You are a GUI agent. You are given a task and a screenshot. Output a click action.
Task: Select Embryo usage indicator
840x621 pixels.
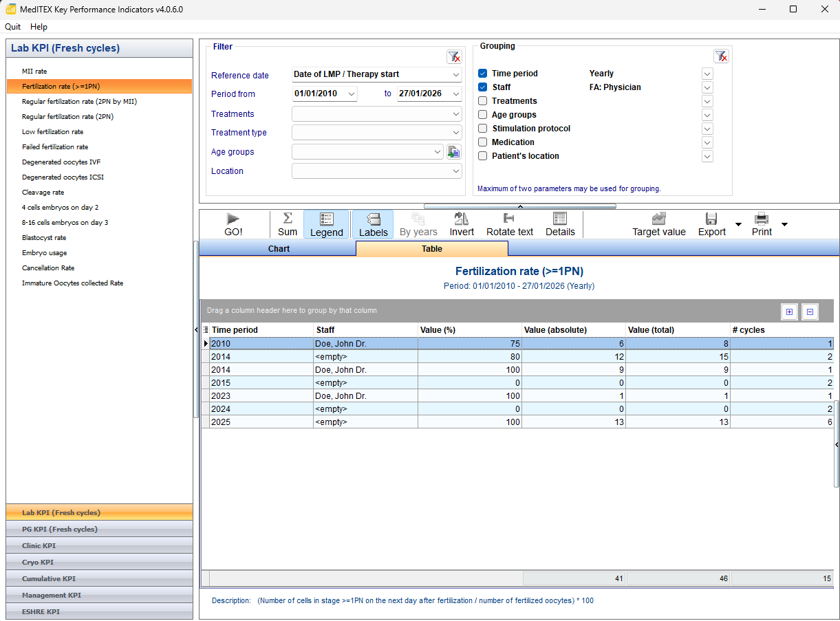coord(45,252)
